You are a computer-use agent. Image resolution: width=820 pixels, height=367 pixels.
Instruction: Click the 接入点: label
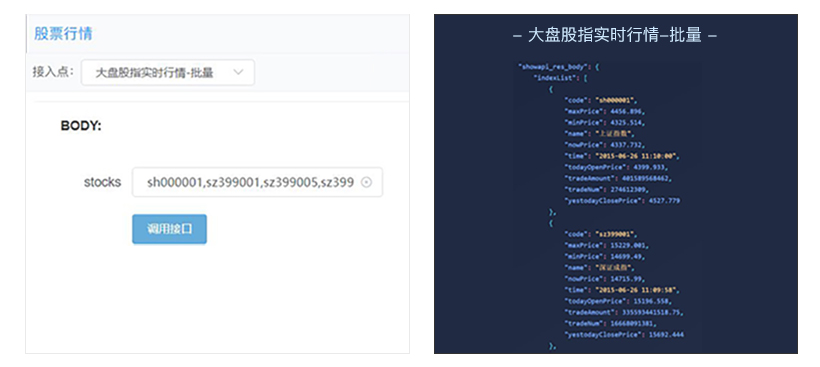(x=53, y=72)
